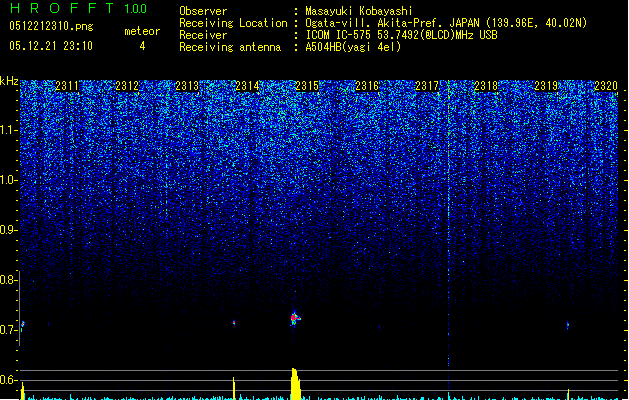Click the Observer name Masayuki Kobayashi

click(x=359, y=11)
